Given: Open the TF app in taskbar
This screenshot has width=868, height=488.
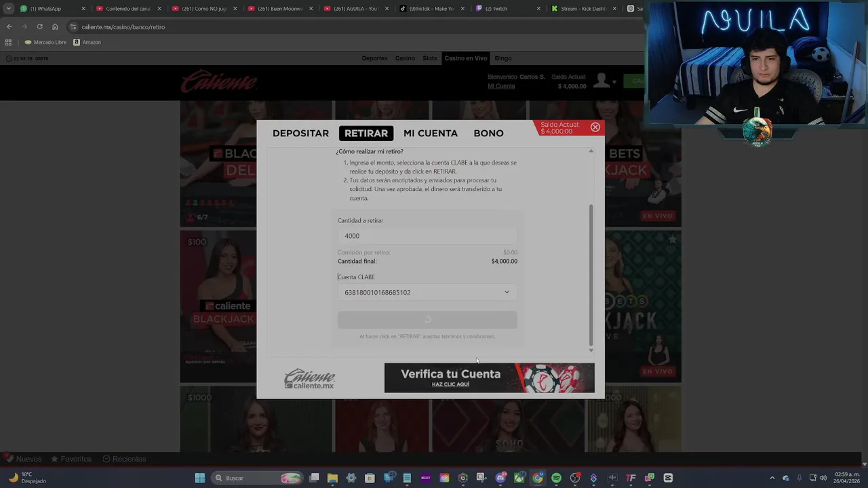Looking at the screenshot, I should (631, 478).
